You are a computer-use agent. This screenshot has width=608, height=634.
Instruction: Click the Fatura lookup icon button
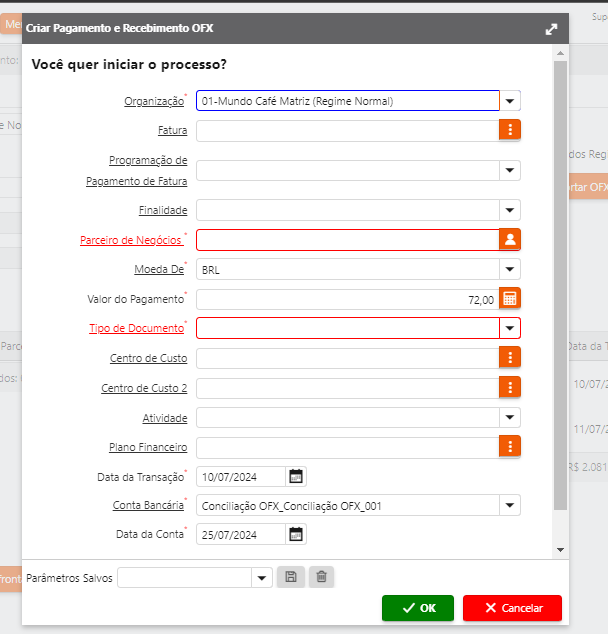pos(510,130)
